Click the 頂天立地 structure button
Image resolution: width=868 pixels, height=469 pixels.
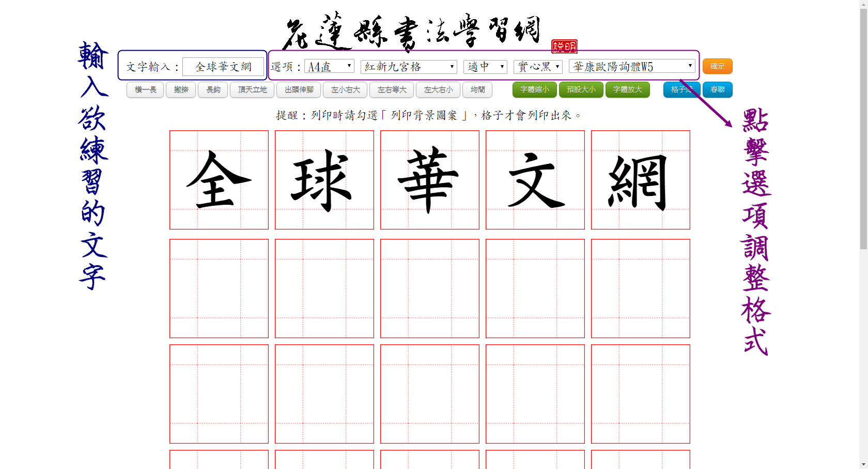pyautogui.click(x=252, y=89)
